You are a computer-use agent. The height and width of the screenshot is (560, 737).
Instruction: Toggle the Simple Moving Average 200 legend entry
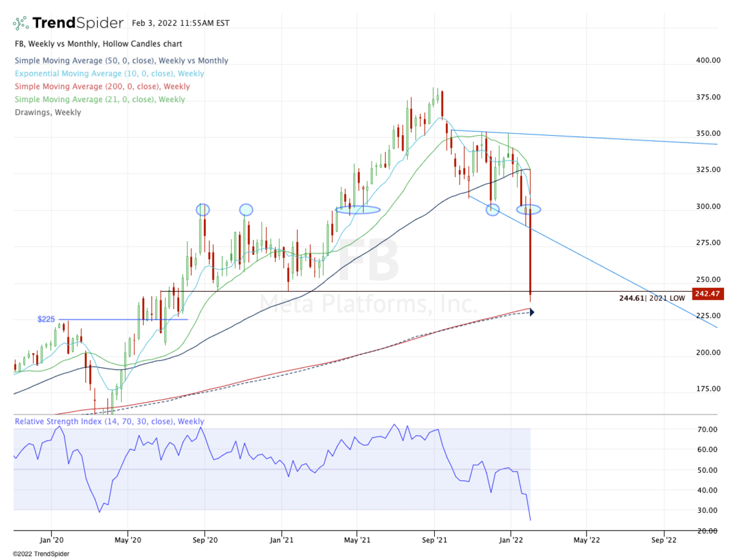coord(102,87)
